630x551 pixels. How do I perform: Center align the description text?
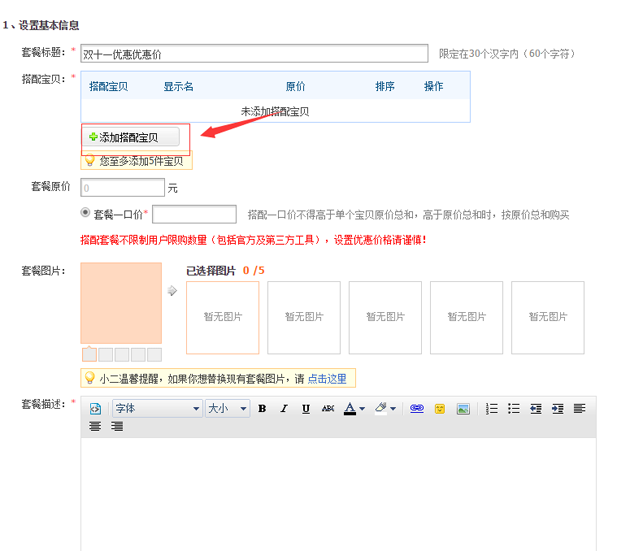pos(96,426)
